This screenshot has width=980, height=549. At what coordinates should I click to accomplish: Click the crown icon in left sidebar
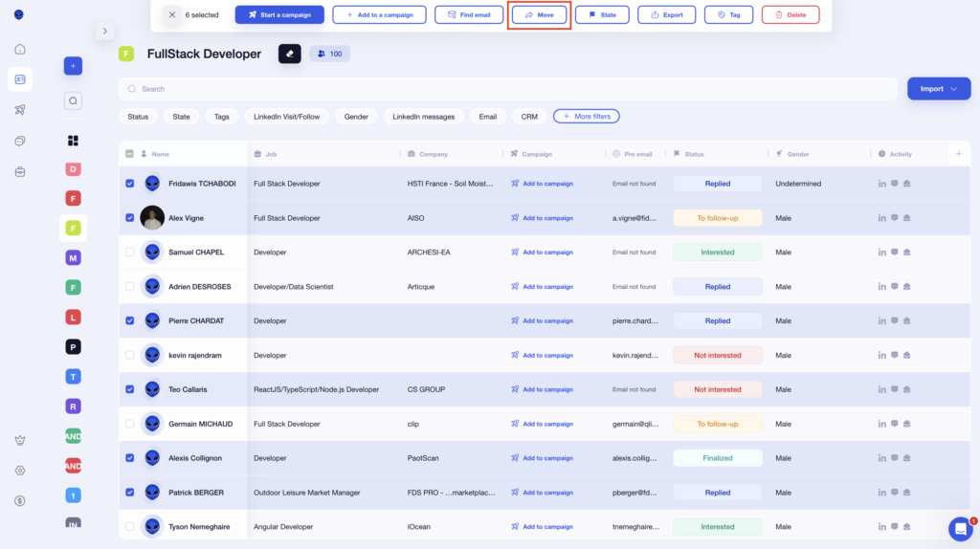[x=20, y=441]
